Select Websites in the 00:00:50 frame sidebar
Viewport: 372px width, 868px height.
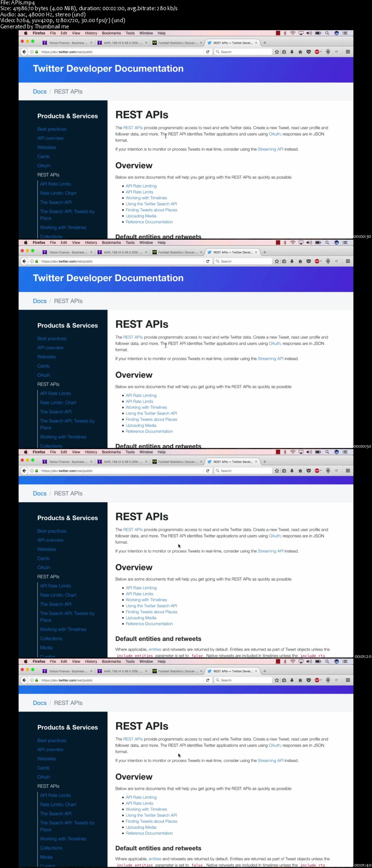(x=46, y=357)
